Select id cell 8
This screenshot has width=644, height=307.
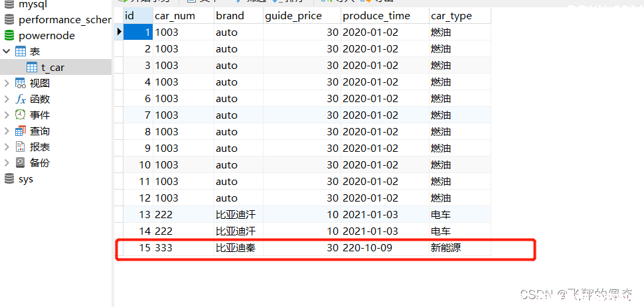[x=138, y=131]
